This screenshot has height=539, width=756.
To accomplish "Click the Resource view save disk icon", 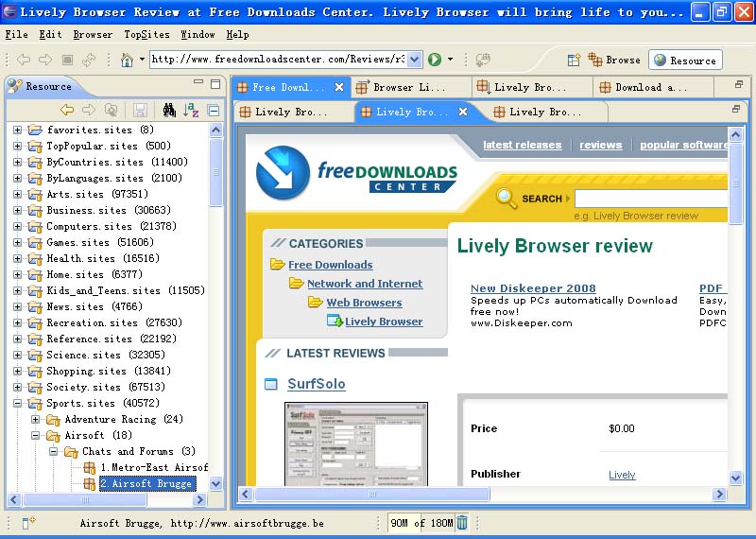I will (140, 110).
